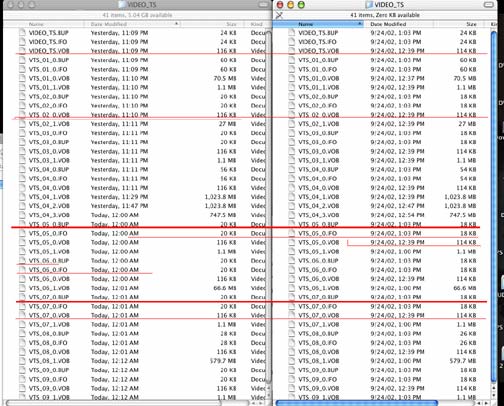
Task: Click file icon of VTS_01_0.VOB in right window
Action: 292,78
